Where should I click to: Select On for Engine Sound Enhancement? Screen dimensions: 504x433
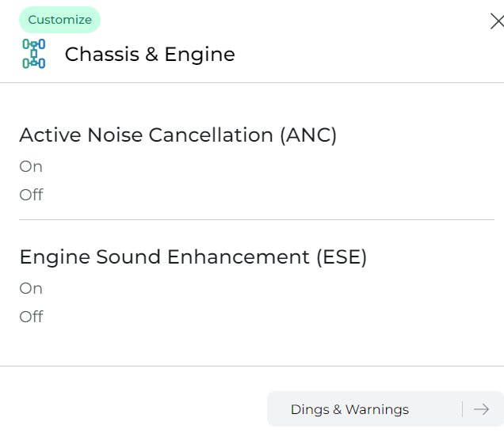click(31, 288)
